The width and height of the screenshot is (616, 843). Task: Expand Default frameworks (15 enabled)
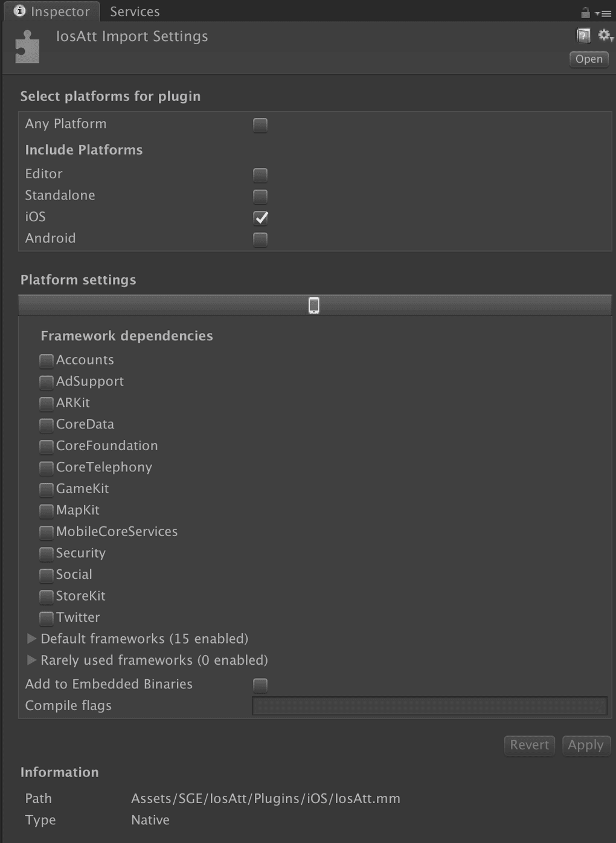32,639
